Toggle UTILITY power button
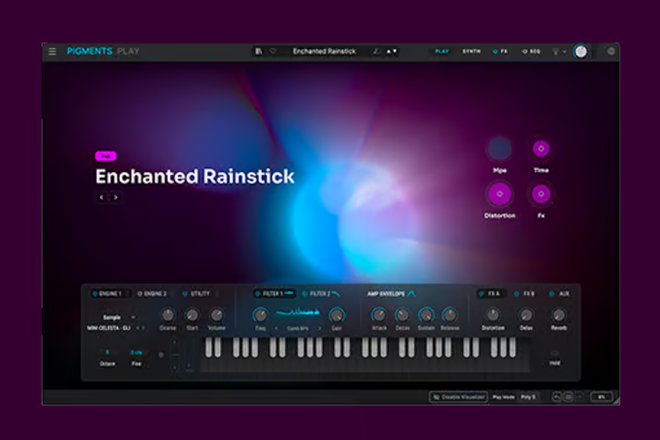The width and height of the screenshot is (660, 440). (x=184, y=293)
